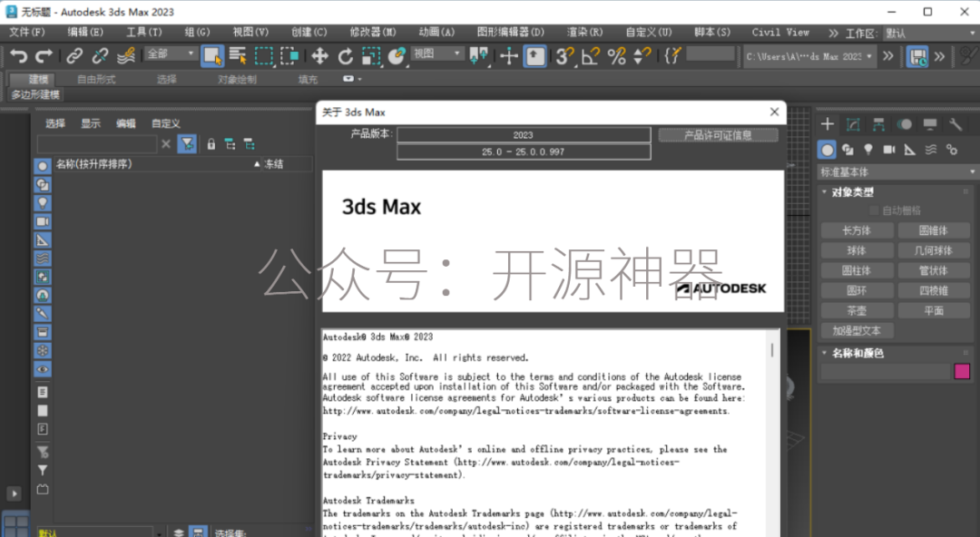Click the Scene Explorer search field

(97, 144)
